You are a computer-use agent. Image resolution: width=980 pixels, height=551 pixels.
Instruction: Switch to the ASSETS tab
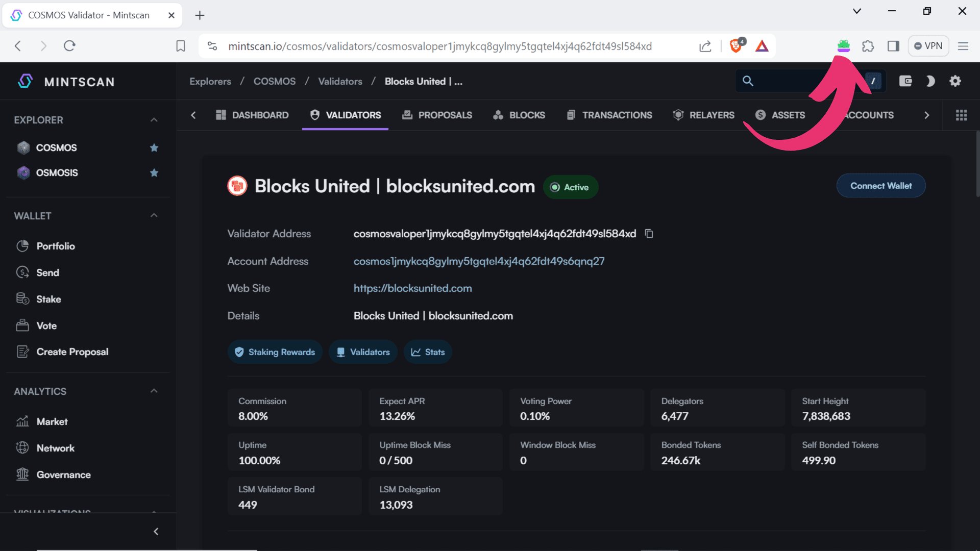[780, 115]
